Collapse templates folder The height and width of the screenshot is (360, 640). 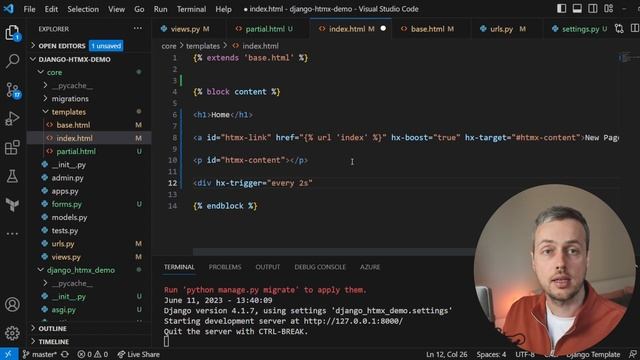click(x=89, y=111)
